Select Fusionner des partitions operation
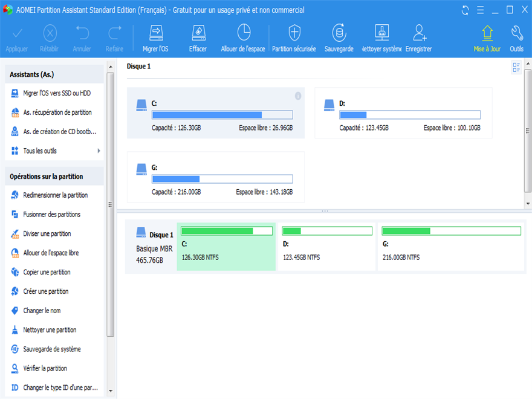This screenshot has height=399, width=532. pyautogui.click(x=54, y=215)
